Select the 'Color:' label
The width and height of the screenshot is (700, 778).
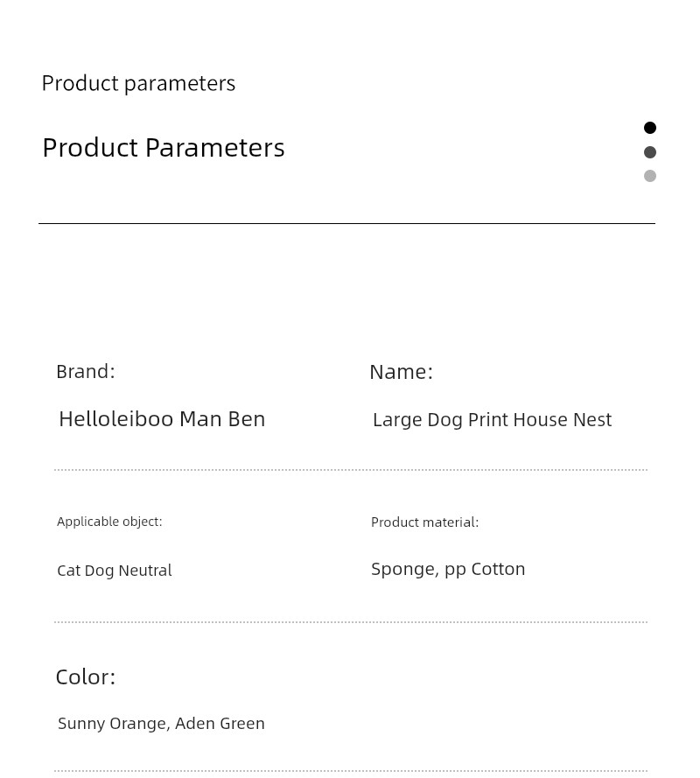(86, 677)
